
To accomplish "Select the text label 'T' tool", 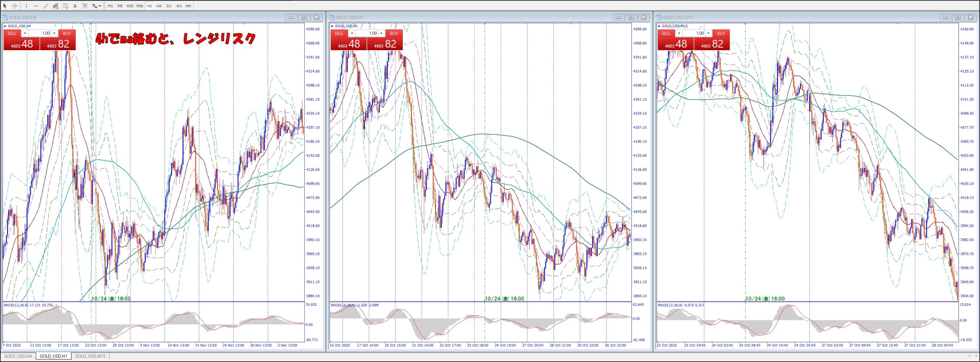I will (85, 6).
